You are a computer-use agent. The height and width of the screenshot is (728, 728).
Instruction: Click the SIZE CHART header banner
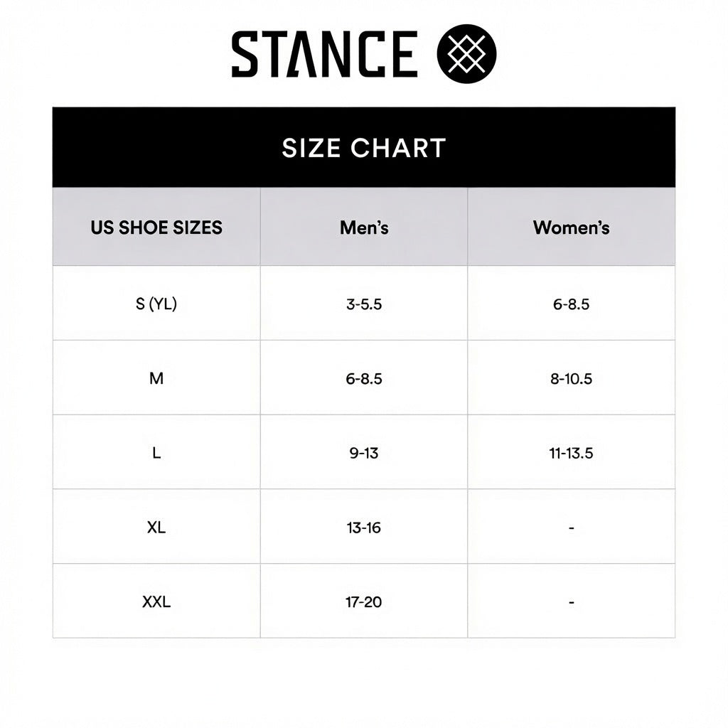(x=364, y=147)
